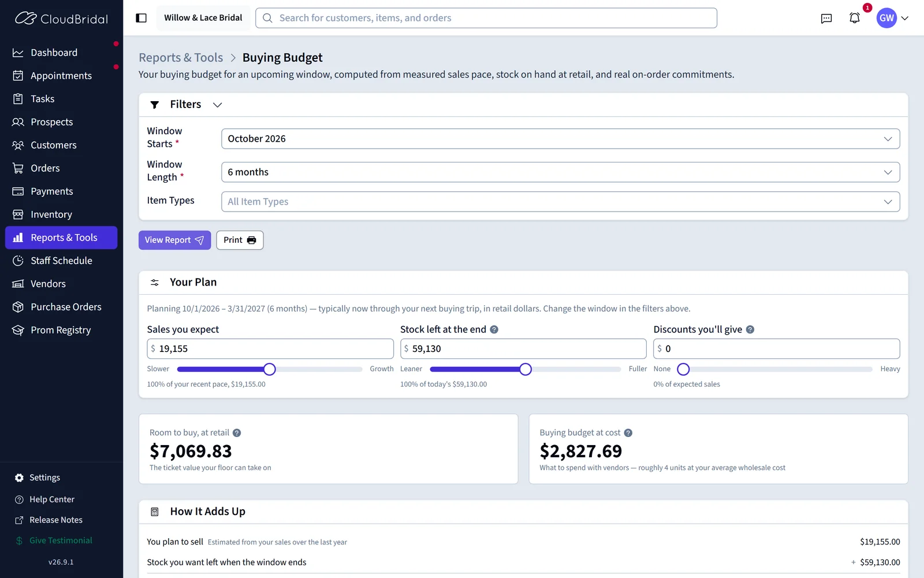Click the Stock left slider handle
The image size is (924, 578).
(525, 369)
